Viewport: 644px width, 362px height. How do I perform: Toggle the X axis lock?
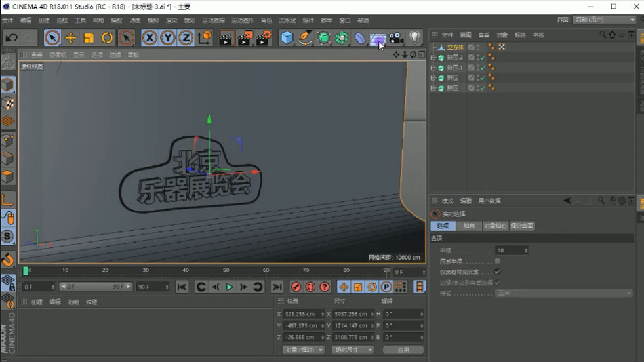coord(150,38)
